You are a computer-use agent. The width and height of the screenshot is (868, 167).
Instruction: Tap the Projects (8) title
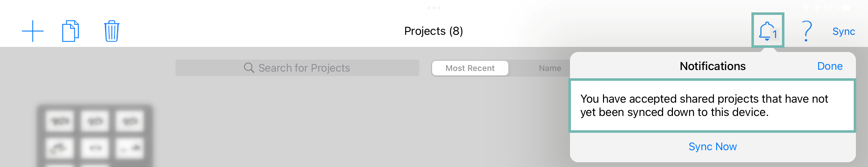433,31
